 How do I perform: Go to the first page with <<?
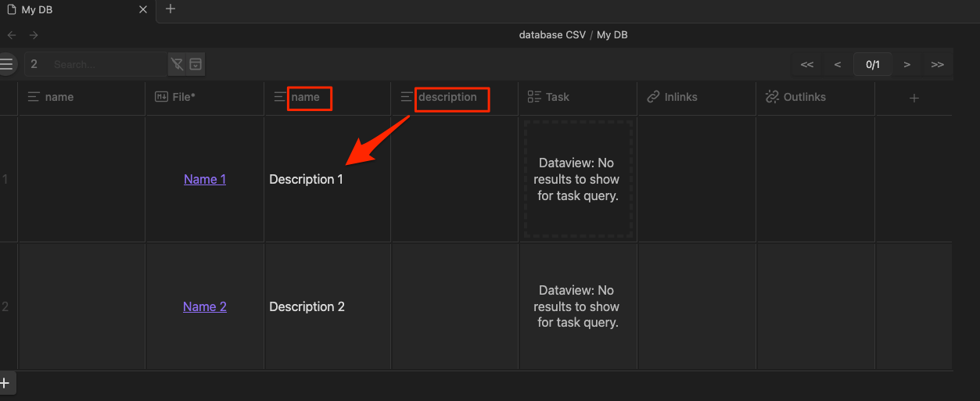coord(807,64)
